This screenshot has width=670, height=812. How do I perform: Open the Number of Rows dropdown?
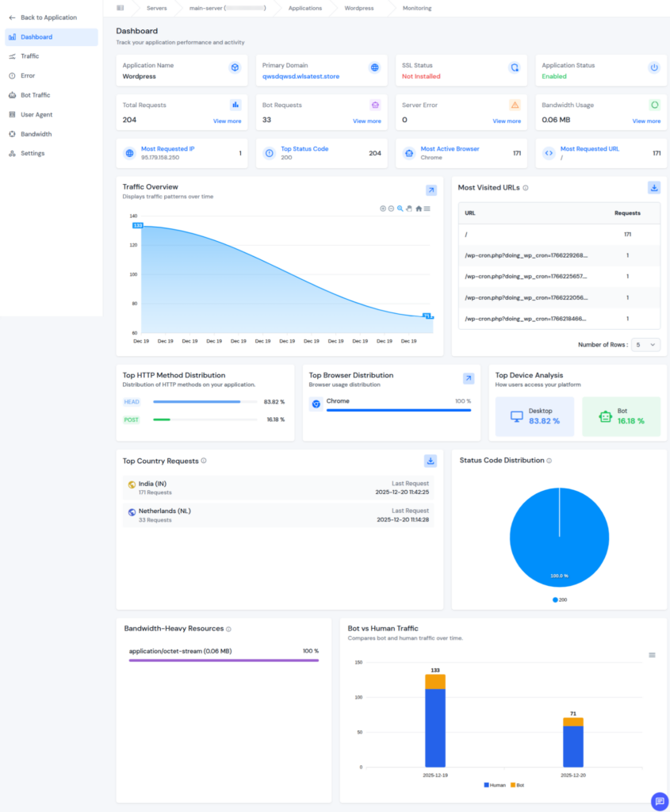[x=645, y=345]
